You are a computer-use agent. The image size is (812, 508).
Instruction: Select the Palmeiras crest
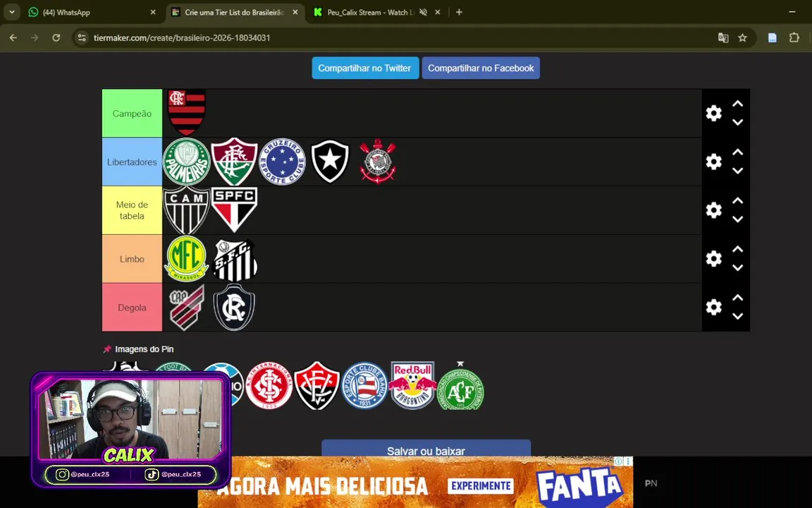pyautogui.click(x=186, y=162)
